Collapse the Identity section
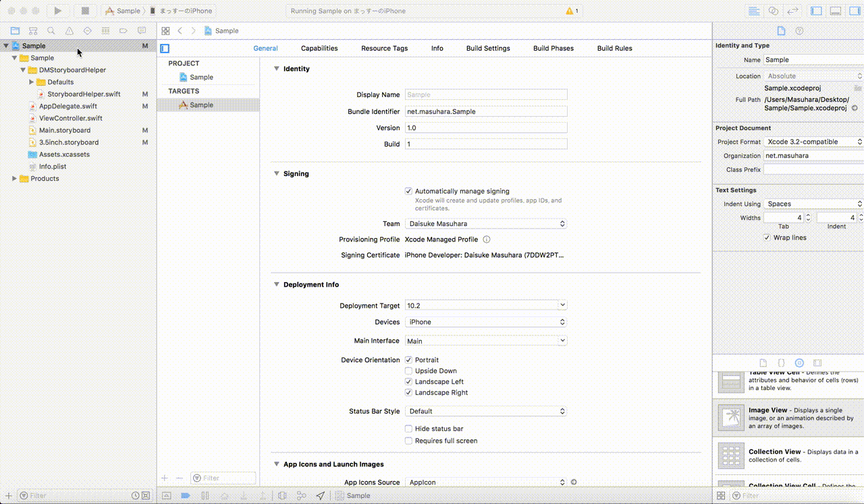This screenshot has height=504, width=864. coord(276,69)
